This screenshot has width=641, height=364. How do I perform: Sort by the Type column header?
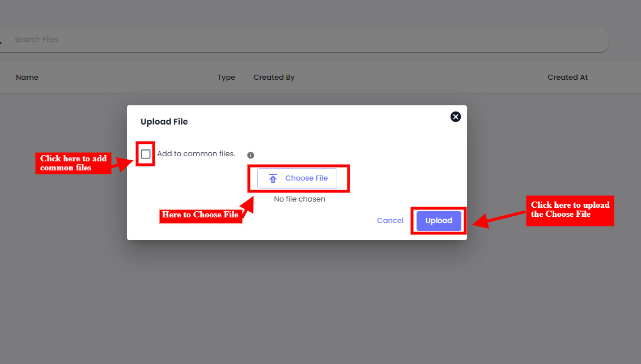coord(226,78)
